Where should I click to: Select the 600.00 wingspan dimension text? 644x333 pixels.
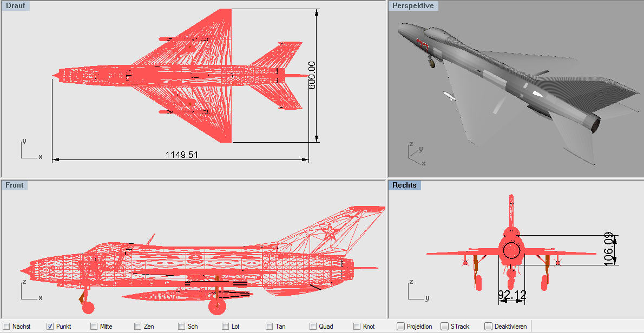(x=312, y=76)
